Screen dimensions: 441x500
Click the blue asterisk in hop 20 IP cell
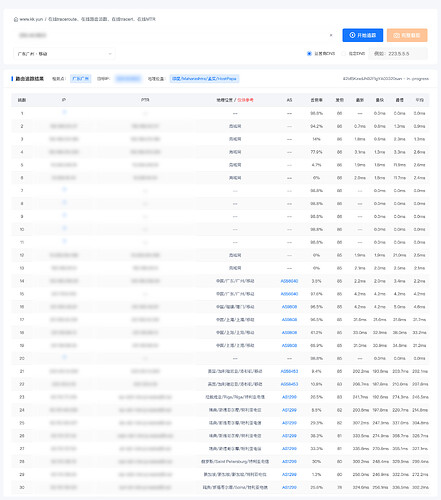click(64, 357)
